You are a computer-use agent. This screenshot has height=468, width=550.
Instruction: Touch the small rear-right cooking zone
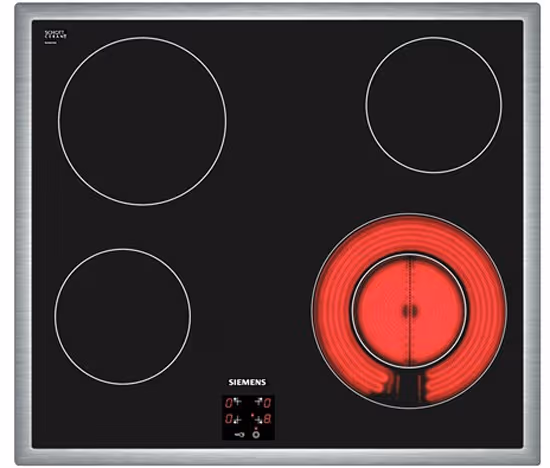coord(434,105)
